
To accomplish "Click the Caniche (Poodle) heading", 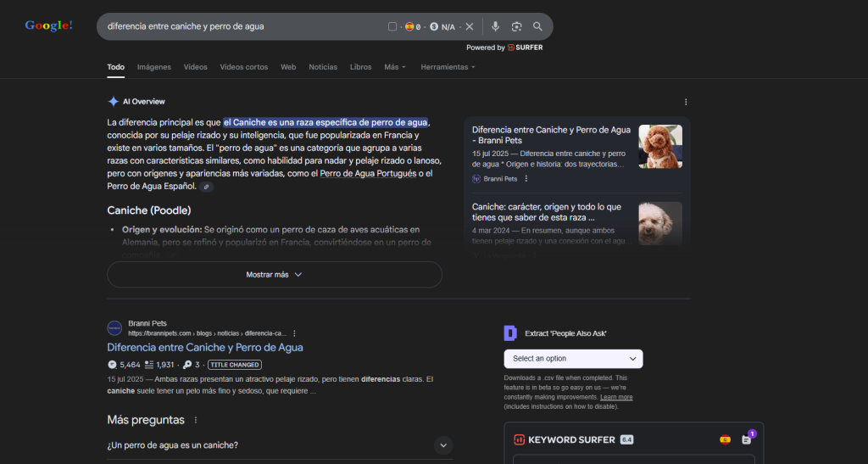I will click(149, 210).
